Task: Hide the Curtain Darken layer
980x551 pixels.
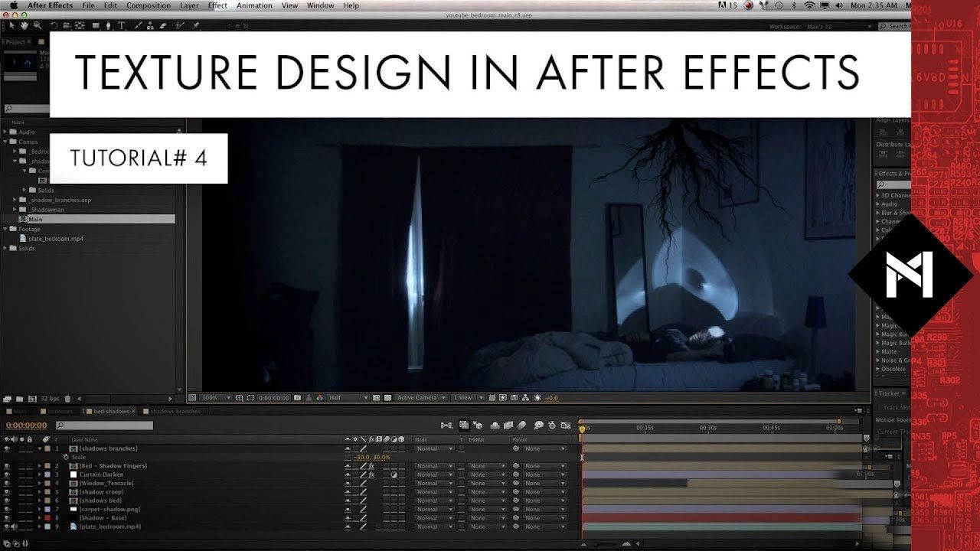Action: pyautogui.click(x=7, y=474)
